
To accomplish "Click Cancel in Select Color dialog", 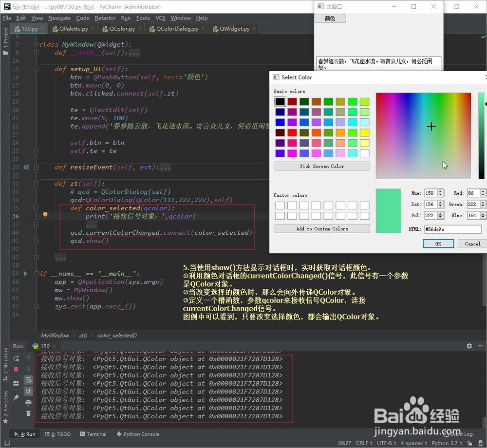I will [472, 243].
